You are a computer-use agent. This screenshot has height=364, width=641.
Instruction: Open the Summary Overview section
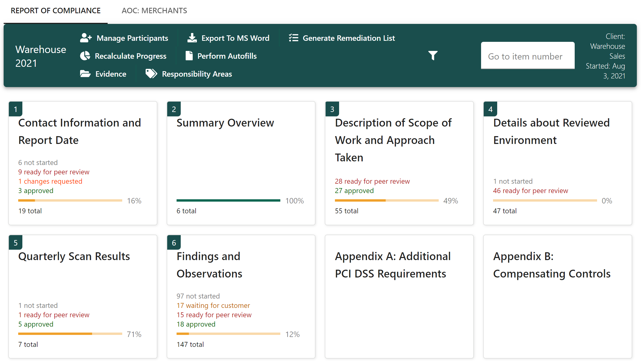pyautogui.click(x=225, y=123)
